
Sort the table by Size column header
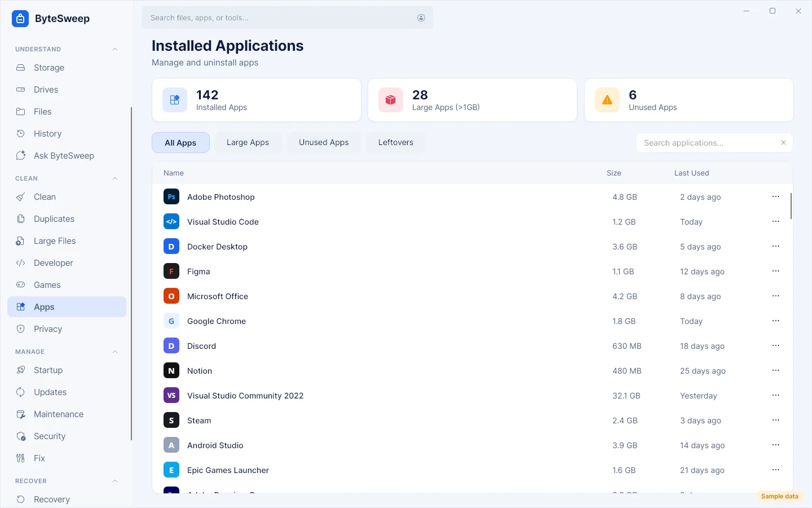(x=614, y=173)
